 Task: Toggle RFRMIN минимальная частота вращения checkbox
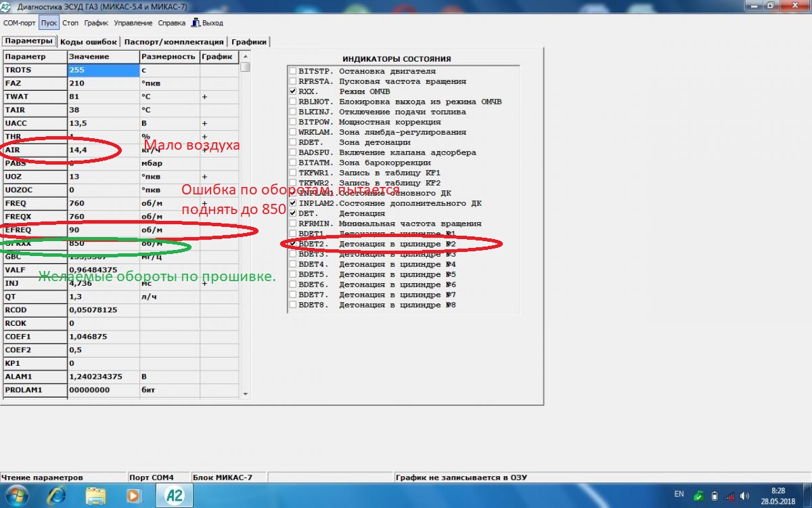[292, 224]
